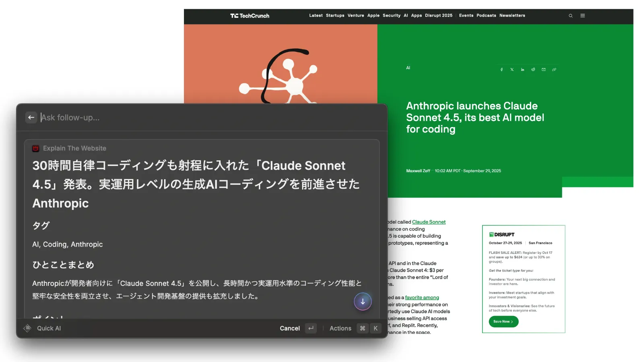Share article on Reddit
Image resolution: width=644 pixels, height=362 pixels.
[533, 70]
